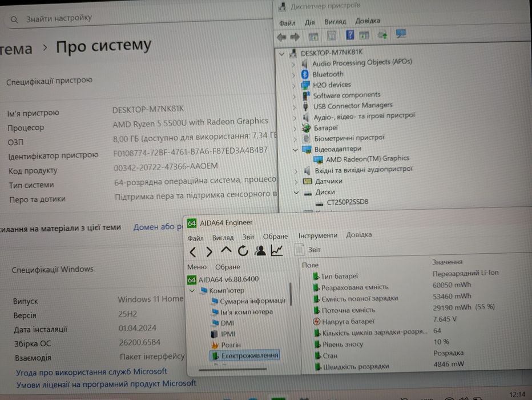Click the Напруга батареї voltage icon
This screenshot has width=532, height=400.
click(317, 321)
